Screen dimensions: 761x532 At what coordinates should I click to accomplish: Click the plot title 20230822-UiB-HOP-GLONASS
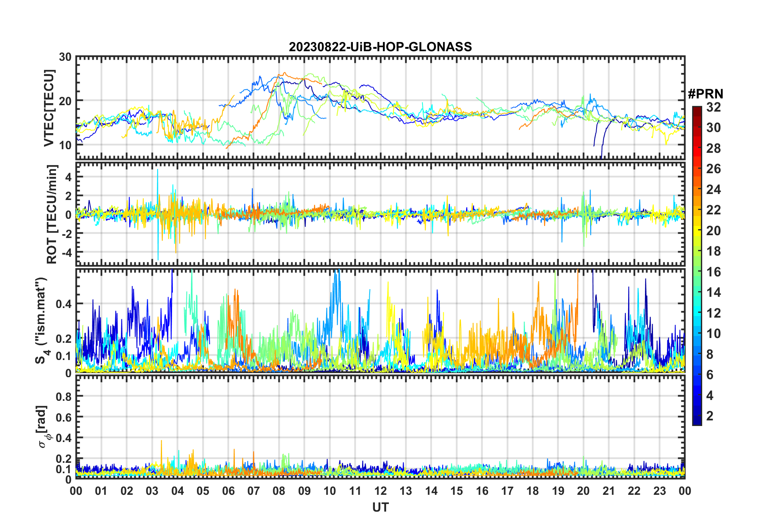point(380,47)
